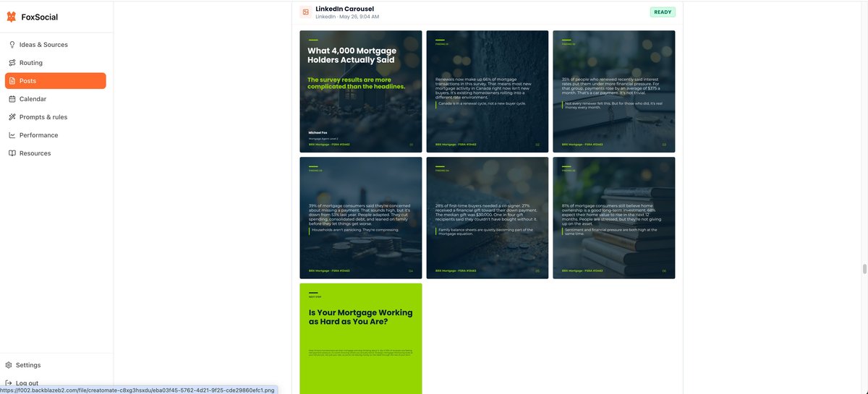Open the 'What 4,000 Mortgage Holders Actually Said' slide
The image size is (868, 394).
click(361, 91)
